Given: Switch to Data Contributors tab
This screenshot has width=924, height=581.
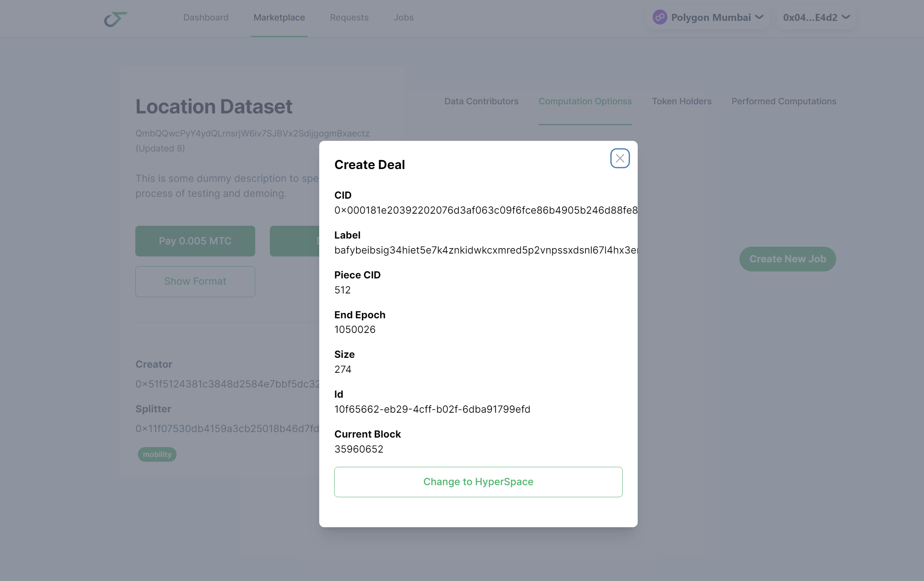Looking at the screenshot, I should point(481,101).
